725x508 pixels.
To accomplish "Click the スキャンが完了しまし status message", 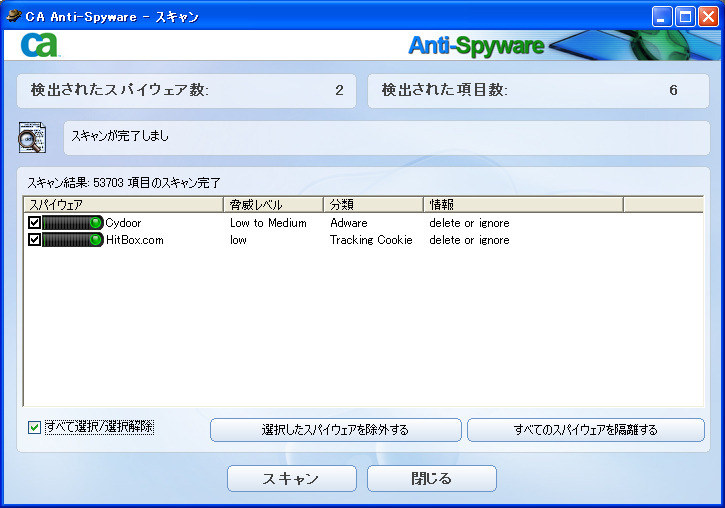I will (x=120, y=136).
